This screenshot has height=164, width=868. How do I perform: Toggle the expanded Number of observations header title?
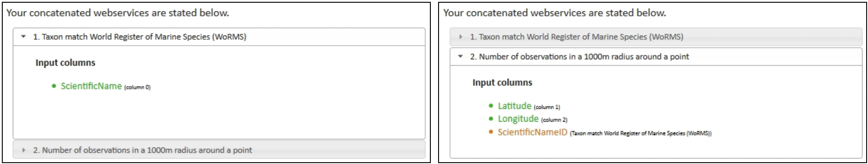pyautogui.click(x=579, y=56)
